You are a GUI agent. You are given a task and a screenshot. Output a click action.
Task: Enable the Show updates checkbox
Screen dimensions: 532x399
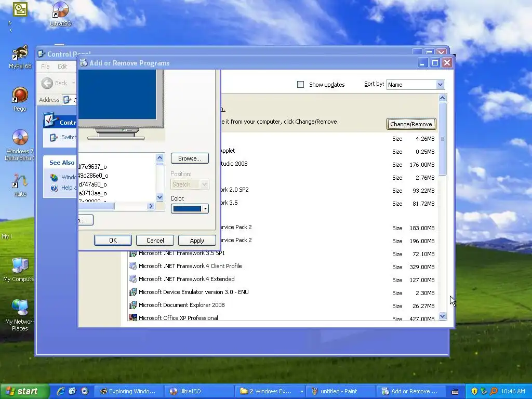[301, 85]
